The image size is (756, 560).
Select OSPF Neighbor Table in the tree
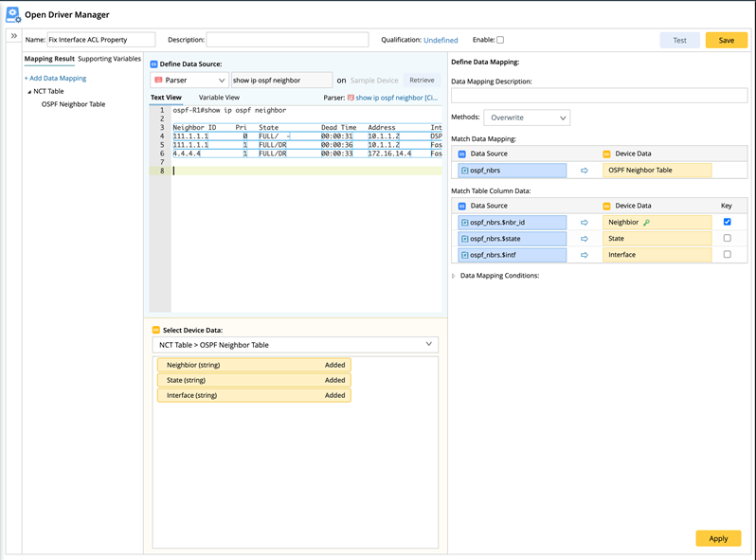[73, 104]
